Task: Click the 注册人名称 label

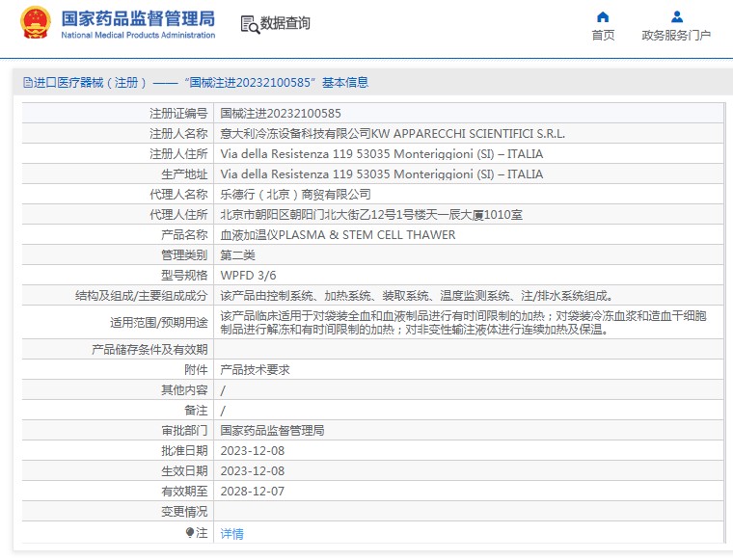Action: [x=178, y=134]
